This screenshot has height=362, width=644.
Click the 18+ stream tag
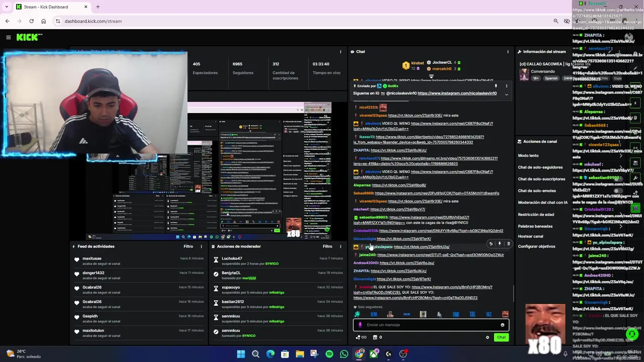pos(535,78)
